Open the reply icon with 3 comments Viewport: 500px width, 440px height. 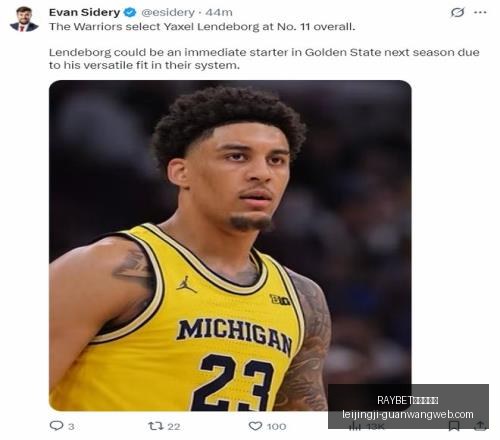pos(56,426)
